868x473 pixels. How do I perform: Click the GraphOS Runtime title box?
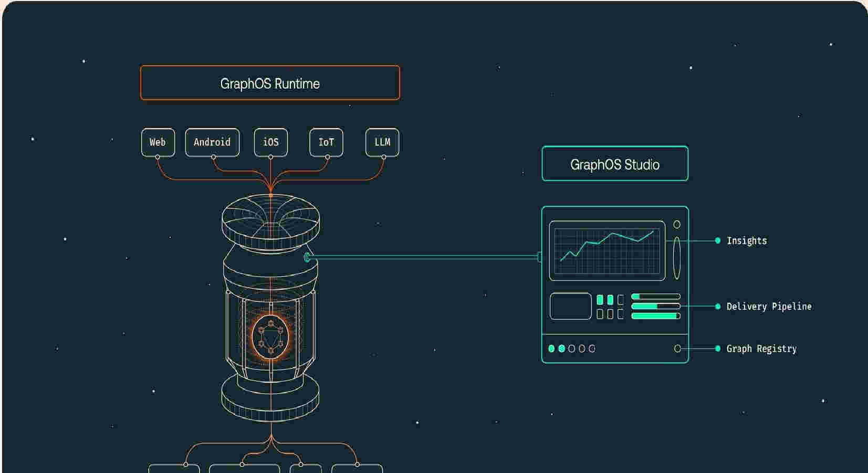point(270,83)
